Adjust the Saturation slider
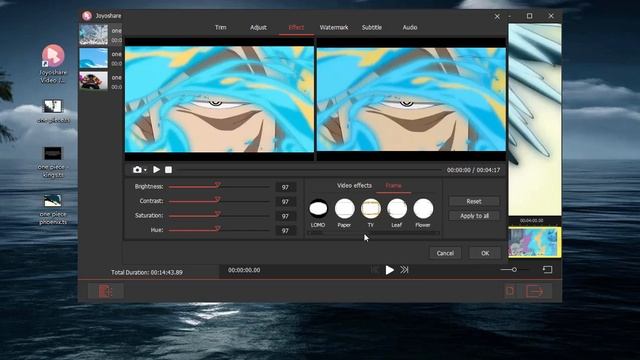The image size is (640, 360). (219, 216)
